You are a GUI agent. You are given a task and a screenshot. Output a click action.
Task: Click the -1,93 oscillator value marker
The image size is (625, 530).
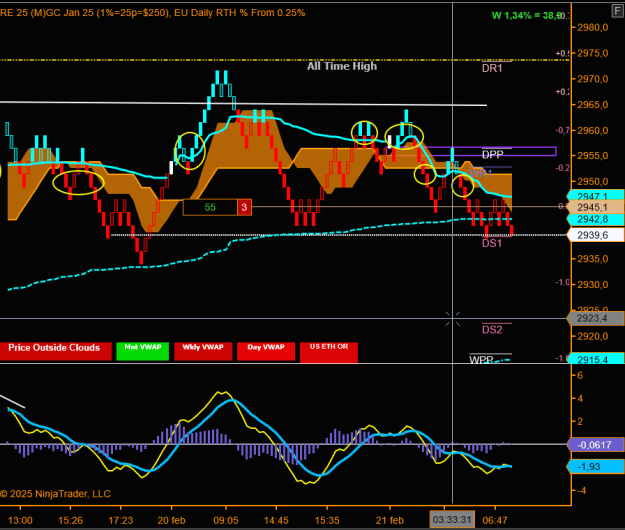click(x=595, y=467)
